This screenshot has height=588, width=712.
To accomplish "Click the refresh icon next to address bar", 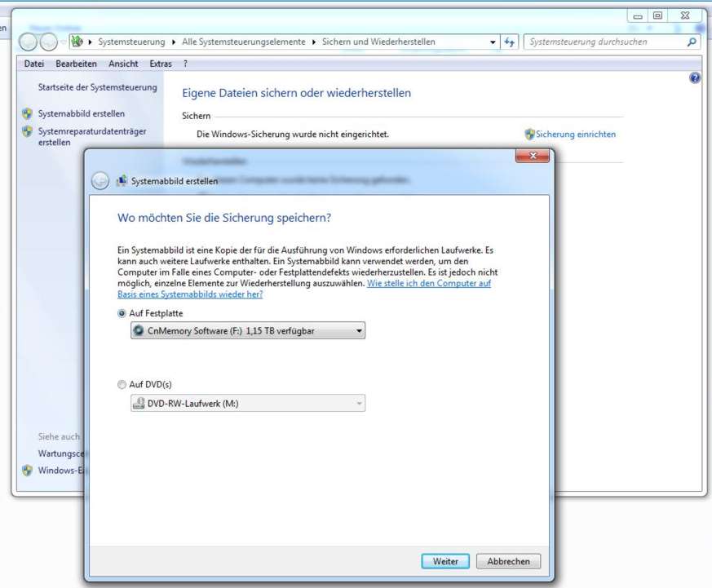I will pyautogui.click(x=510, y=42).
